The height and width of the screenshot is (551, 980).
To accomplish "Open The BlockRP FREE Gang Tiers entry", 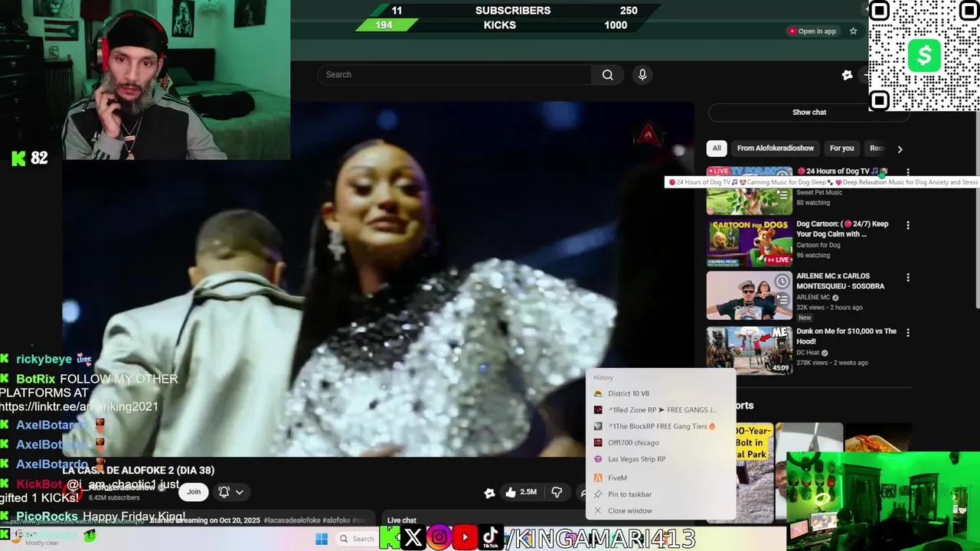I will pos(660,426).
